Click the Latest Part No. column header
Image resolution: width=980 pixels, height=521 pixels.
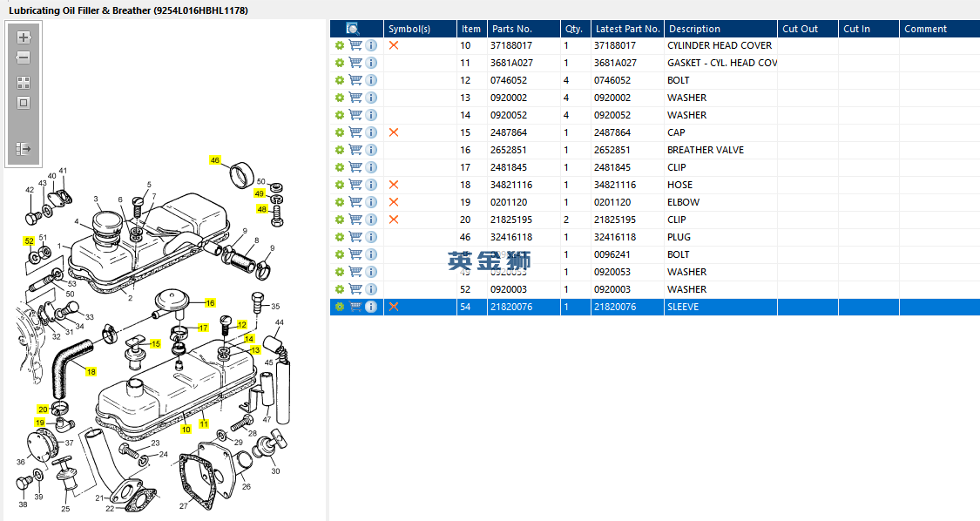pos(627,29)
